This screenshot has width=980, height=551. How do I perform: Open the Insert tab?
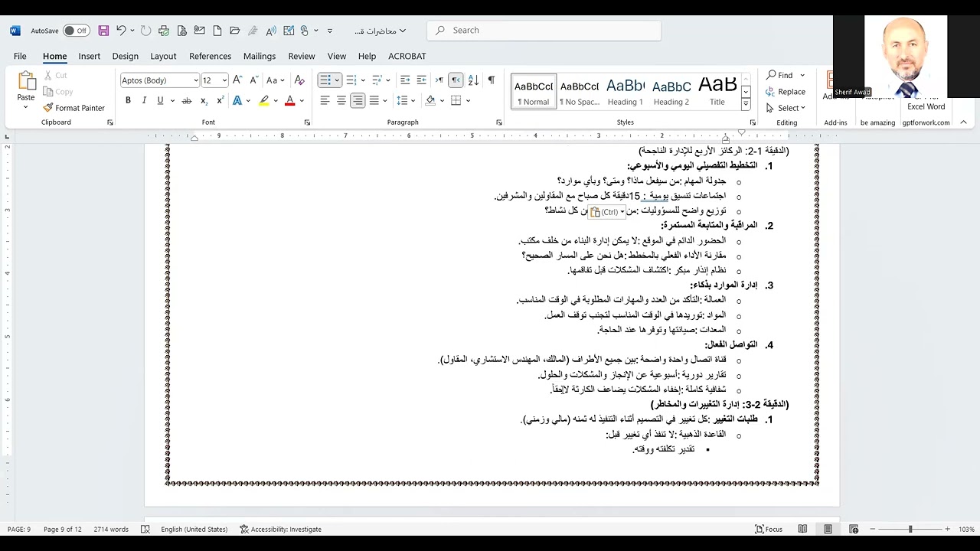coord(89,56)
